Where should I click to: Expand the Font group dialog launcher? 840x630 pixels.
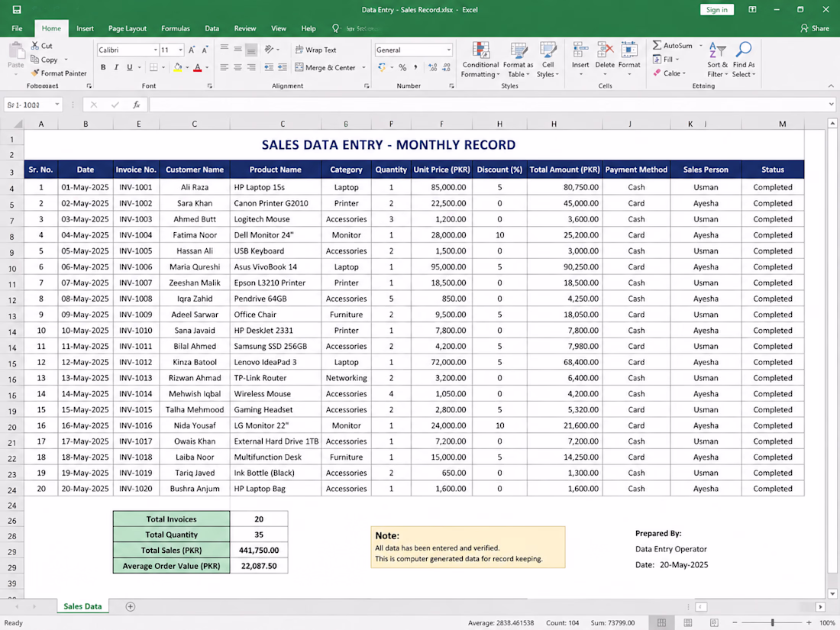(209, 86)
